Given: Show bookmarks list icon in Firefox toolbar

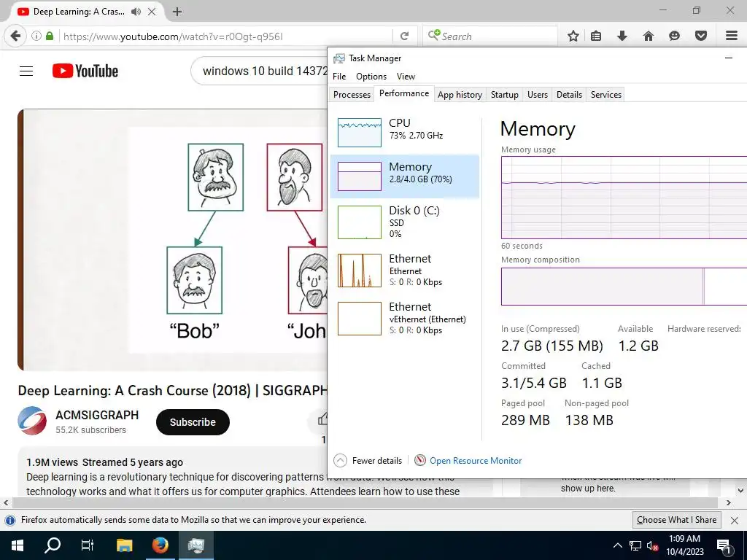Looking at the screenshot, I should 595,36.
